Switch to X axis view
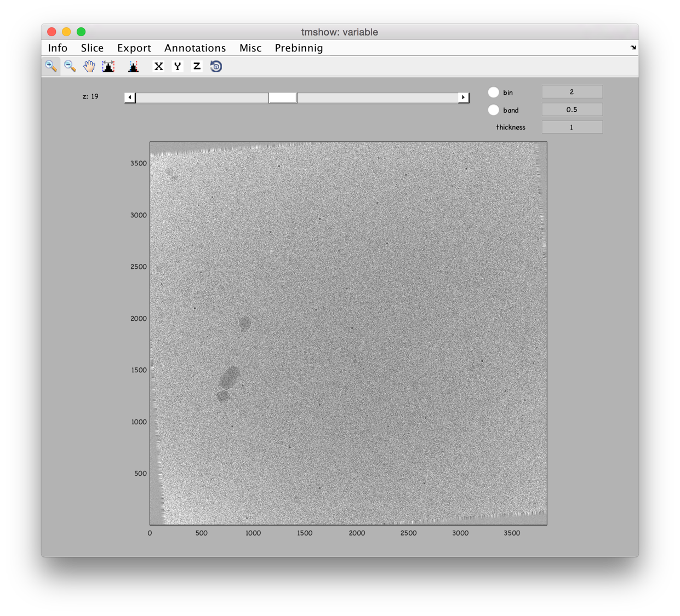Viewport: 680px width, 616px height. 158,66
